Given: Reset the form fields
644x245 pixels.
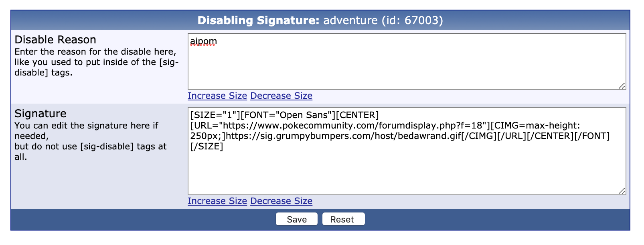Looking at the screenshot, I should pos(343,219).
